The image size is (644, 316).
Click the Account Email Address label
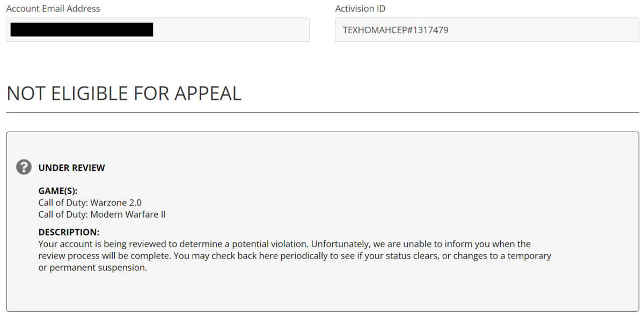click(x=53, y=9)
